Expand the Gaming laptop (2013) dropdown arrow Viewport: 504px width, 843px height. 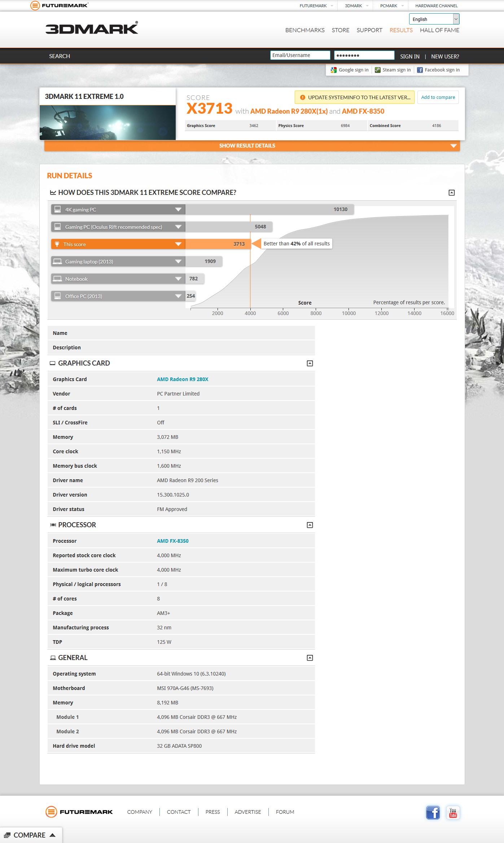[178, 262]
